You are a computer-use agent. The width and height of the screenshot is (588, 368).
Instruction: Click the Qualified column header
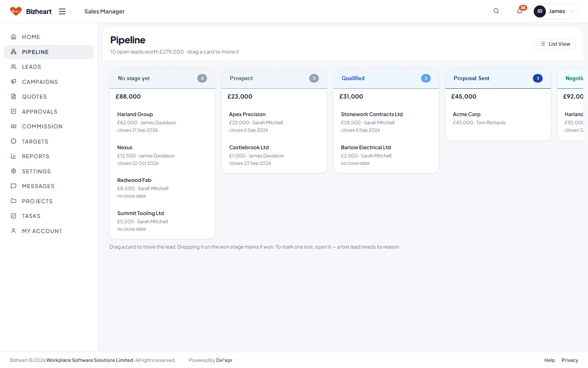point(386,79)
